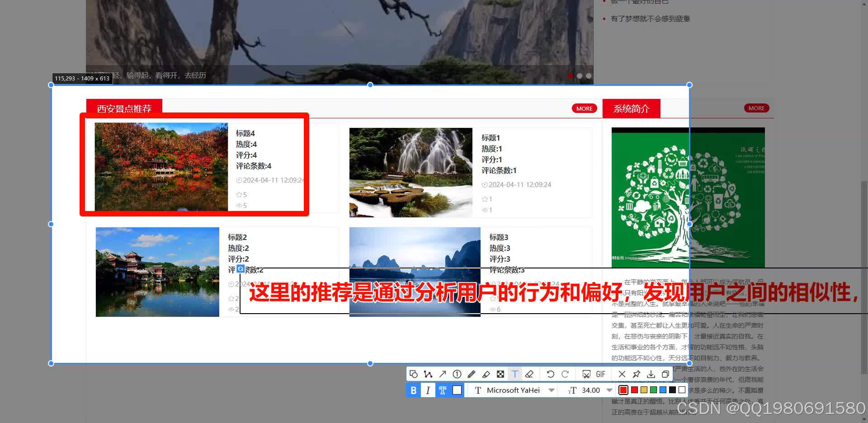Screen dimensions: 868x423
Task: Select the green color swatch
Action: click(653, 389)
